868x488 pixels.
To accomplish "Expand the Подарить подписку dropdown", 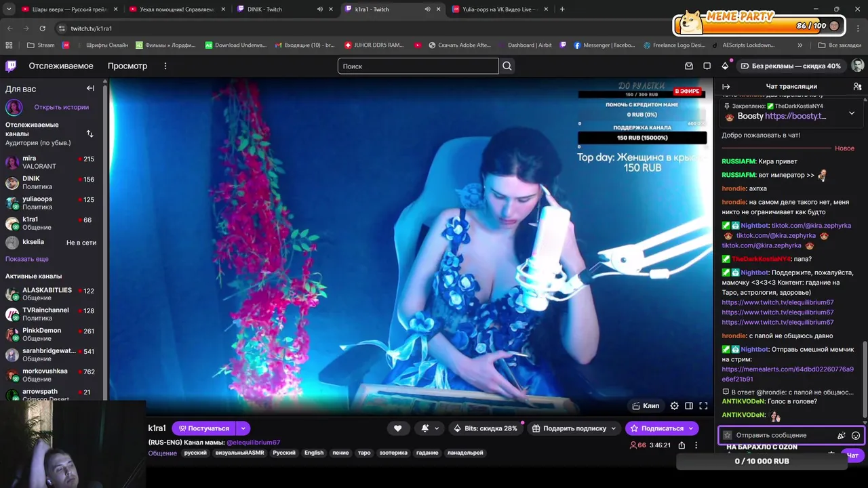I will [613, 428].
